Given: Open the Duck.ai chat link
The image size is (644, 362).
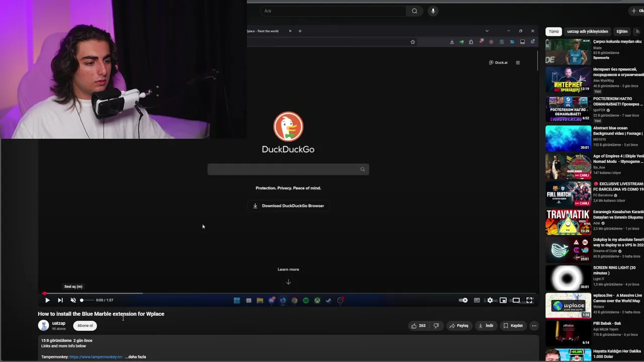Looking at the screenshot, I should coord(498,63).
